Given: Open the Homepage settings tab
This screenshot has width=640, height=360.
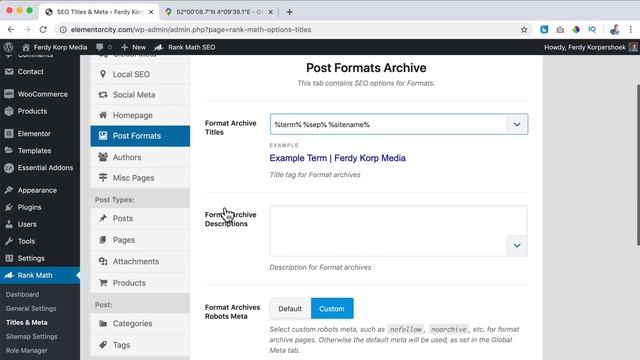Looking at the screenshot, I should pyautogui.click(x=140, y=116).
